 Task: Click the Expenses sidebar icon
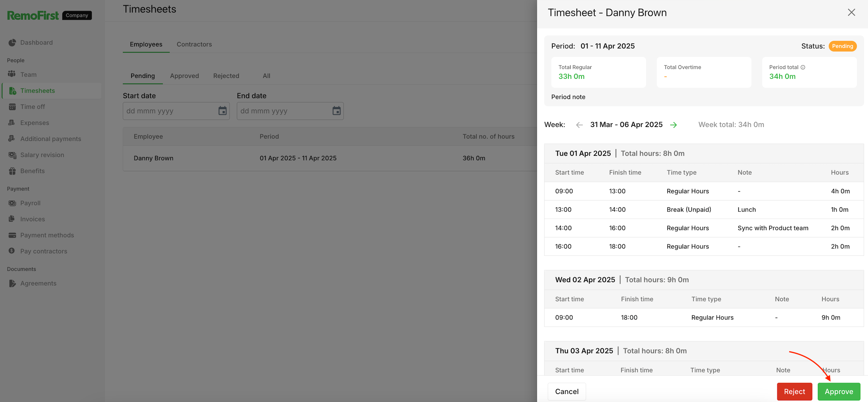tap(12, 122)
